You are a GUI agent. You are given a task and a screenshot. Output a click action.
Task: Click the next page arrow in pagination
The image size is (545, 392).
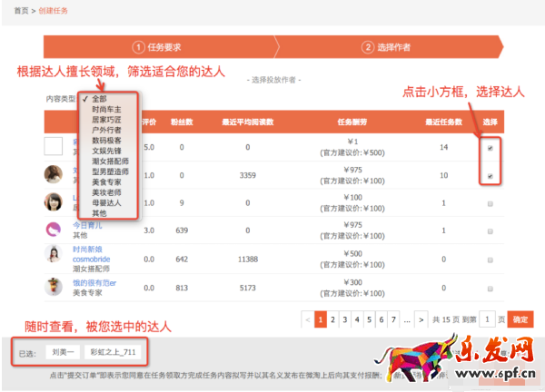coord(421,319)
